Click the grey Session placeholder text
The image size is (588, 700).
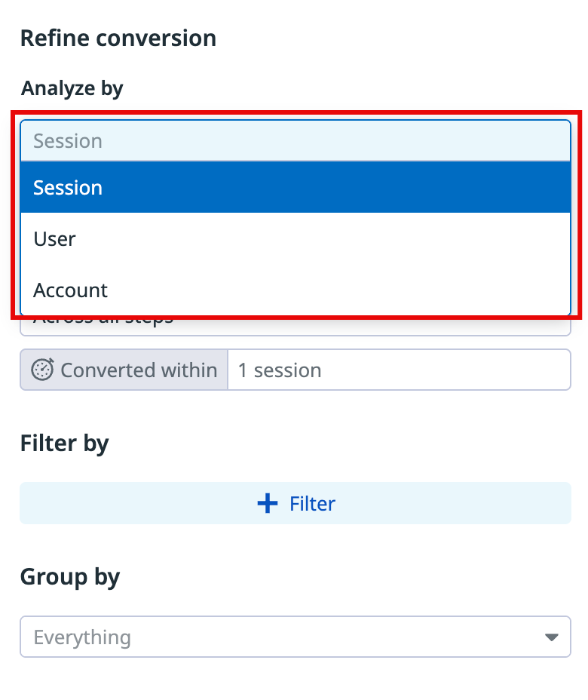click(x=68, y=141)
